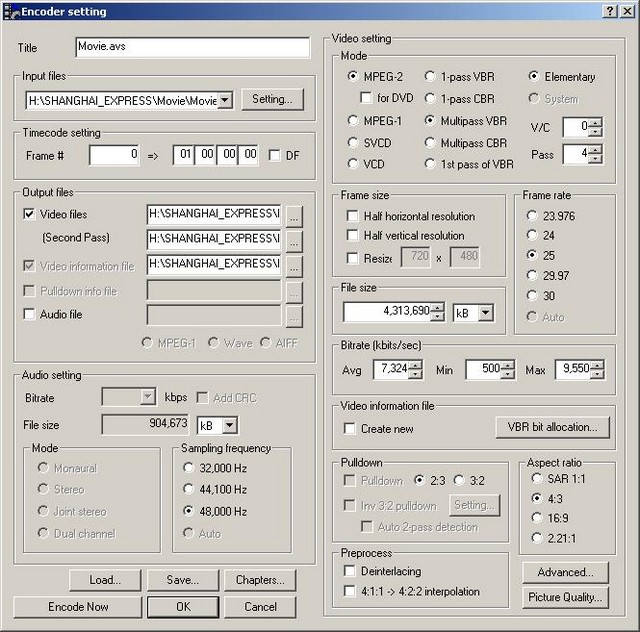
Task: Browse for the Video information file path
Action: pyautogui.click(x=294, y=265)
